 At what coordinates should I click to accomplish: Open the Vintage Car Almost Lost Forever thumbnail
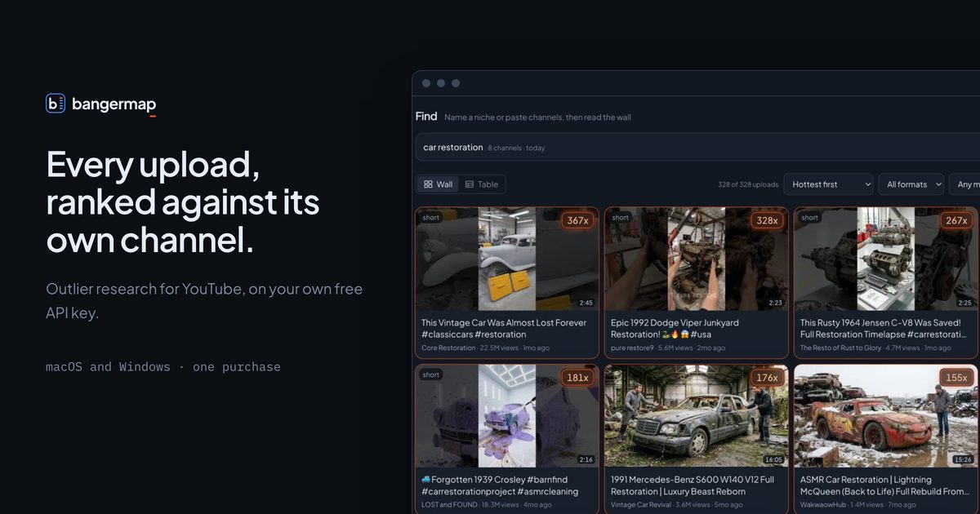click(507, 259)
